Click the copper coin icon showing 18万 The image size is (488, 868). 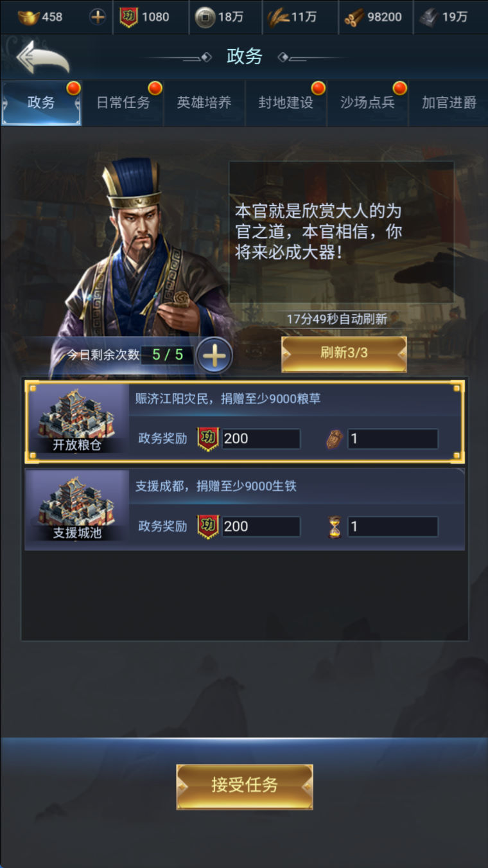tap(205, 18)
